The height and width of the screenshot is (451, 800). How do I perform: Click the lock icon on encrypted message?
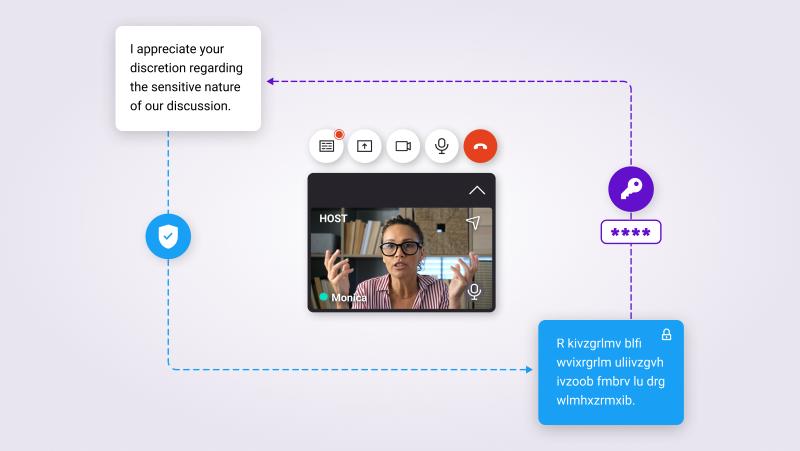click(x=666, y=335)
